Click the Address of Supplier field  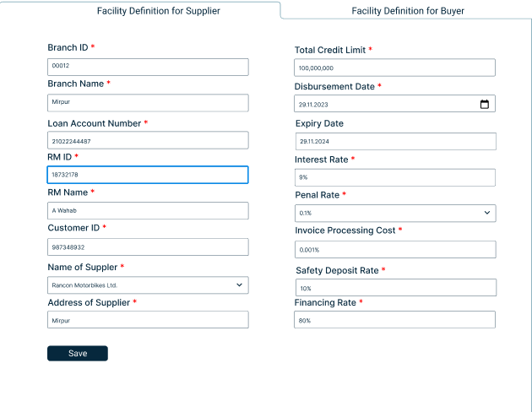click(148, 320)
